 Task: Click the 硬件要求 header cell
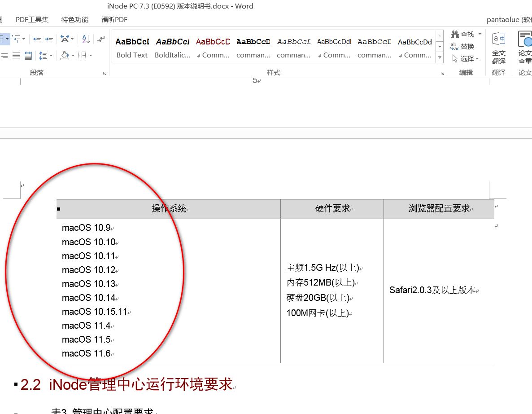[332, 208]
